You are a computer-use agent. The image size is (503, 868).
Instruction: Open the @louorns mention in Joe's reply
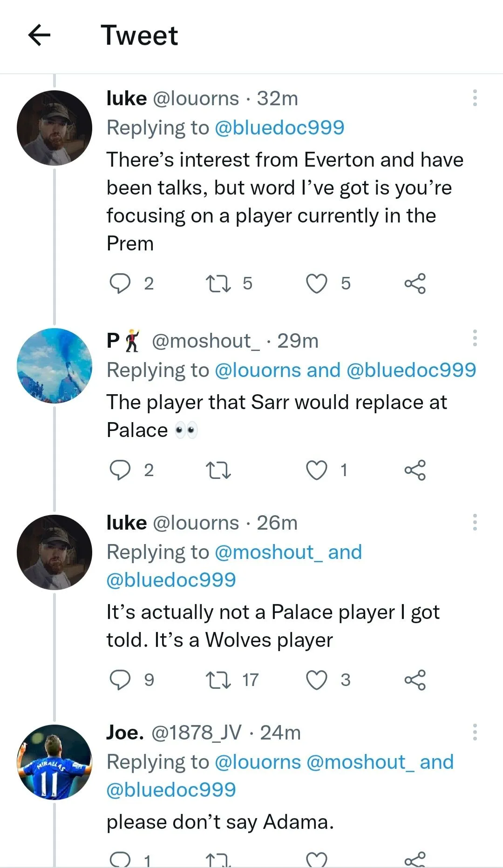tap(258, 762)
